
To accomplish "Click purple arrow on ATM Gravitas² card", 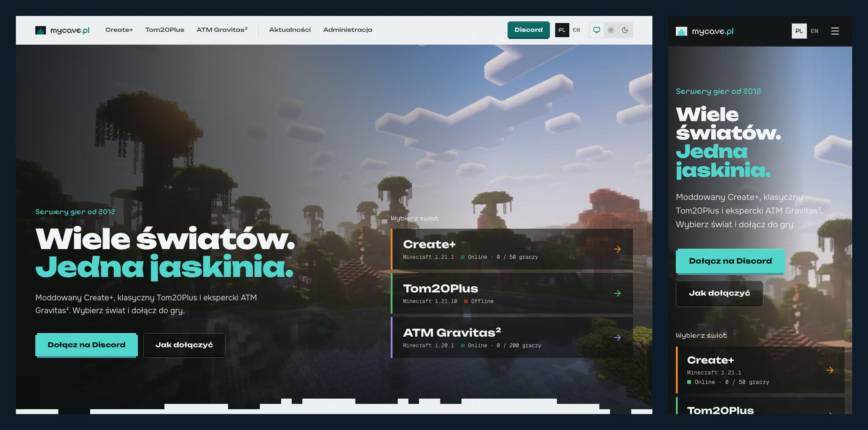I will click(x=617, y=337).
